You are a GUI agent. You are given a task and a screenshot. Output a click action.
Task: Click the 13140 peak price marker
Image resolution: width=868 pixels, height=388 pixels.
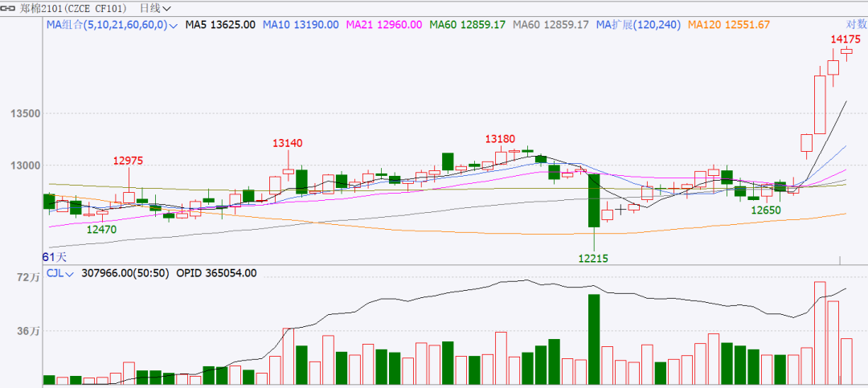pyautogui.click(x=287, y=143)
